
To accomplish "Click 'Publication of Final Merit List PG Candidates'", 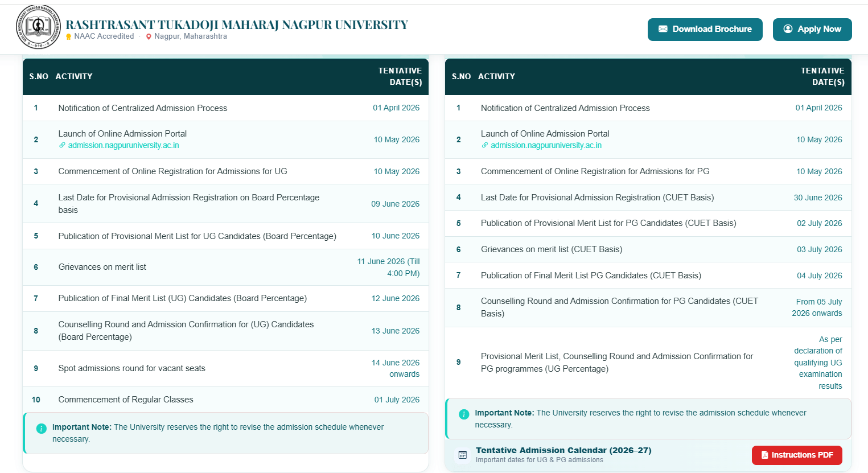I will click(x=591, y=275).
